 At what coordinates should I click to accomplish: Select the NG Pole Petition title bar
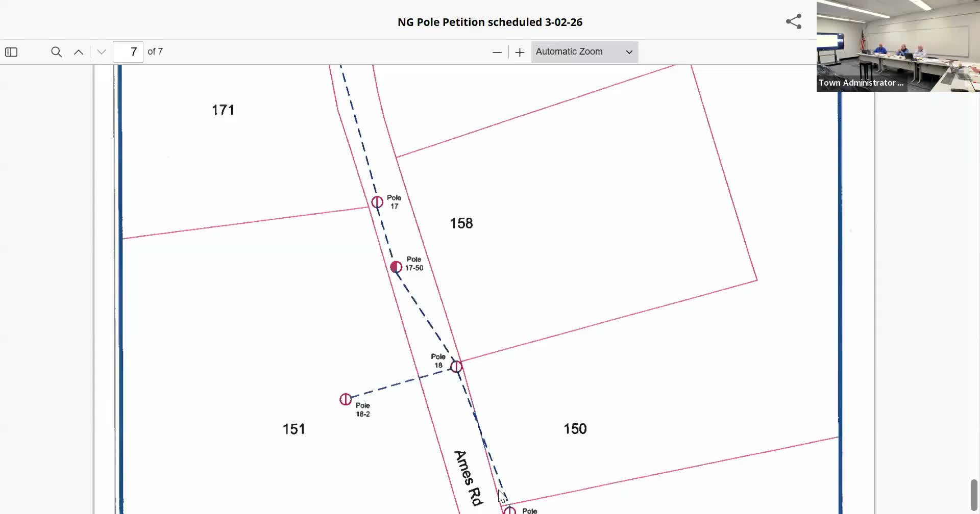[489, 22]
